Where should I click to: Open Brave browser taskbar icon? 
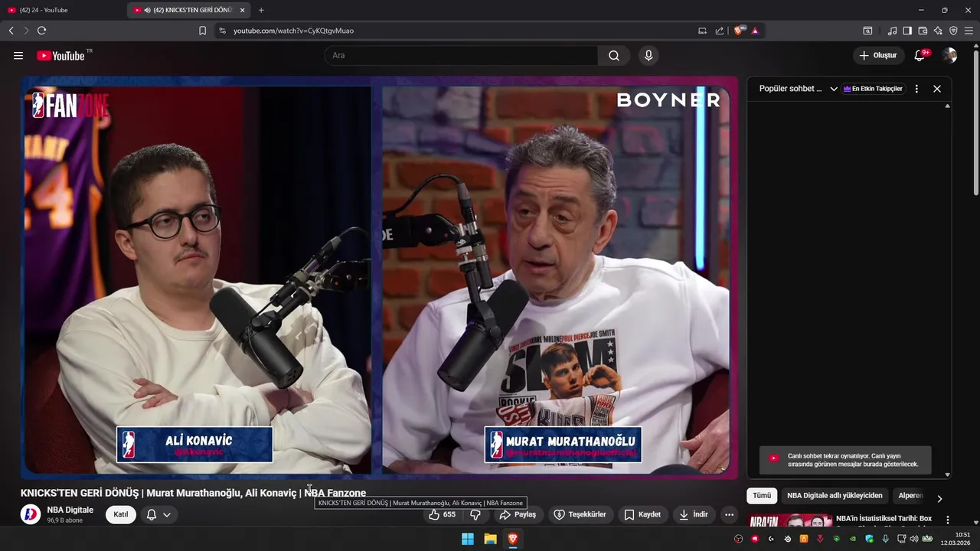(x=512, y=539)
